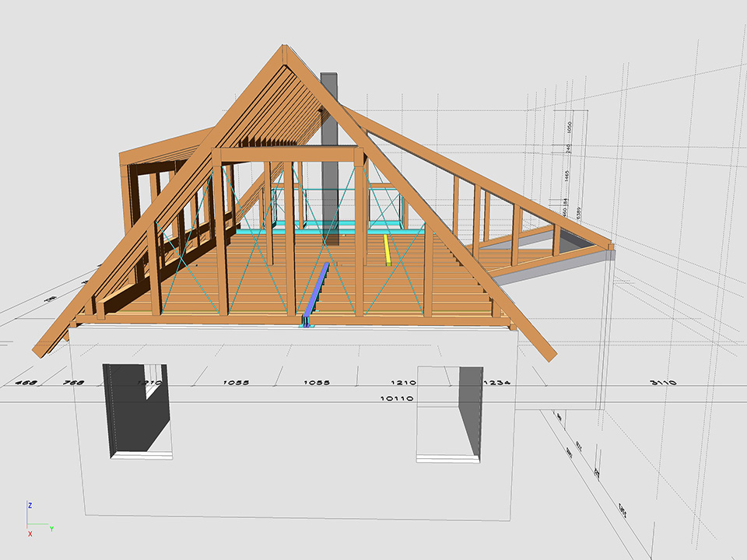Click the 10110 total dimension label
Screen dimensions: 747x560
coord(396,399)
